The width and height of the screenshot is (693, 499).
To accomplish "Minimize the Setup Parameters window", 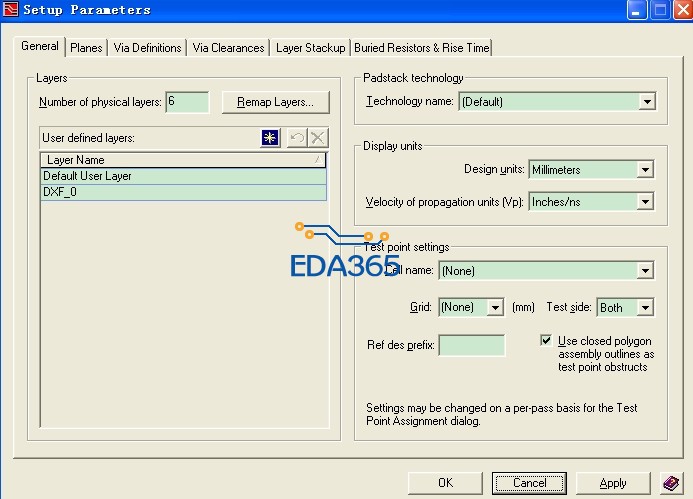I will coord(637,10).
